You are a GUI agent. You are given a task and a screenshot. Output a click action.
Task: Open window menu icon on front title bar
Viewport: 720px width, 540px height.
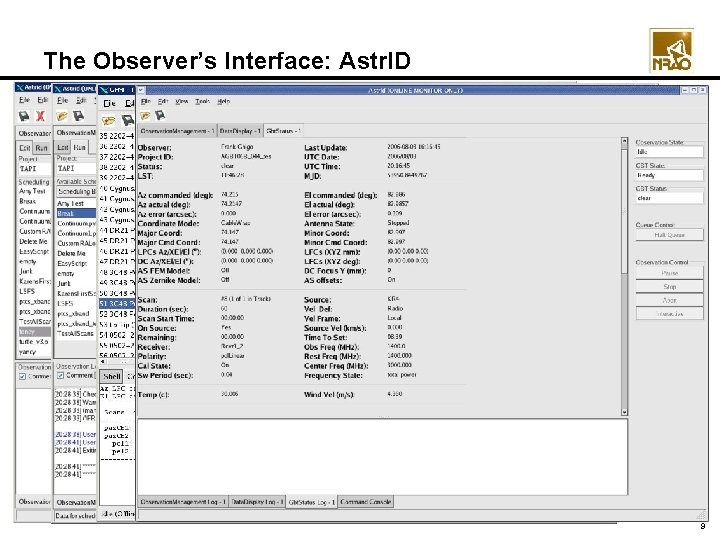(x=141, y=90)
